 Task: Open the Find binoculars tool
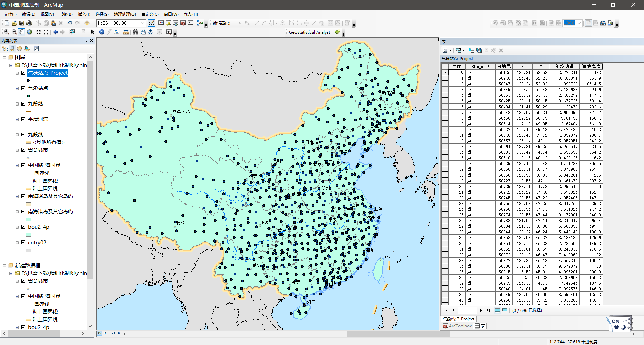tap(135, 32)
